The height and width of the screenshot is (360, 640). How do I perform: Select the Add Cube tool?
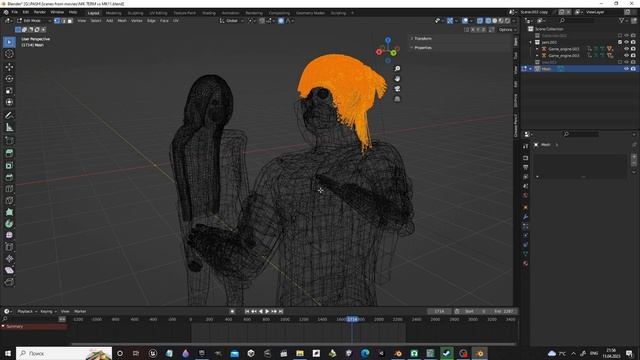pyautogui.click(x=9, y=141)
